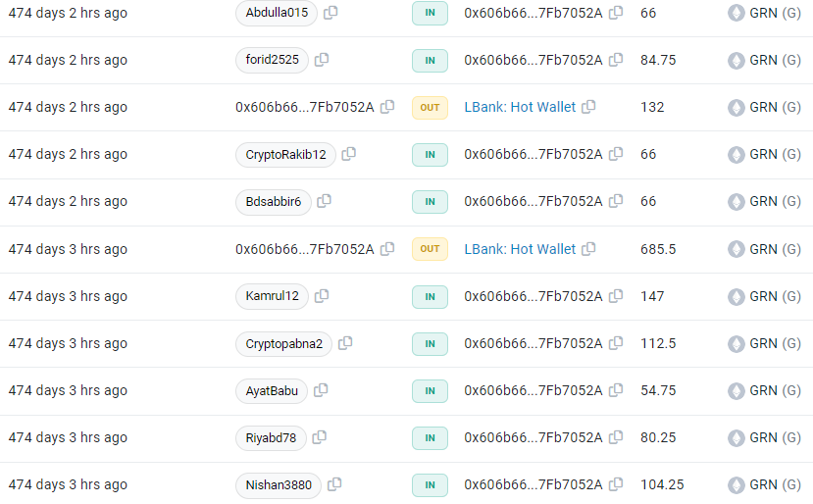Click recipient 0x606b66...7Fb7052A in Riyabd78 row
The width and height of the screenshot is (813, 504).
(x=534, y=438)
